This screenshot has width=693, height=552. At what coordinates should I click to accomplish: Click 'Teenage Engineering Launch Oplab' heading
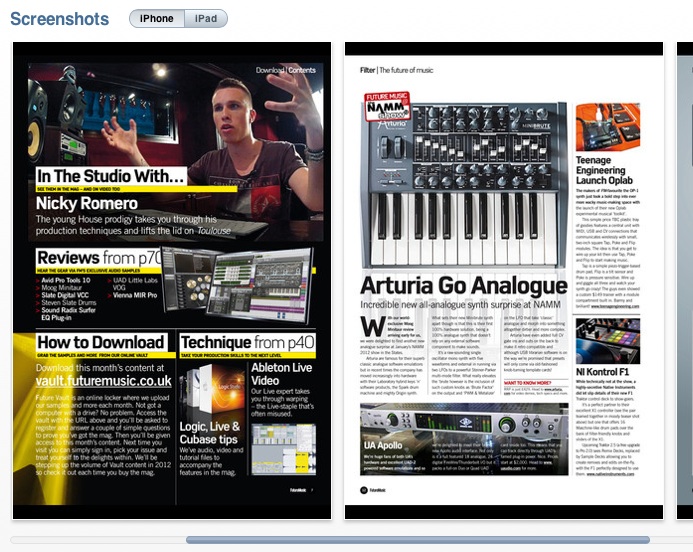pyautogui.click(x=604, y=170)
